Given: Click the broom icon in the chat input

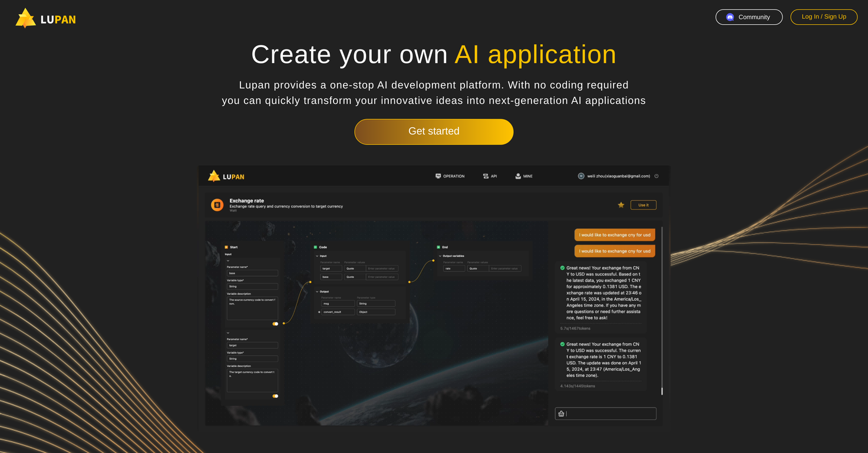Looking at the screenshot, I should [561, 413].
